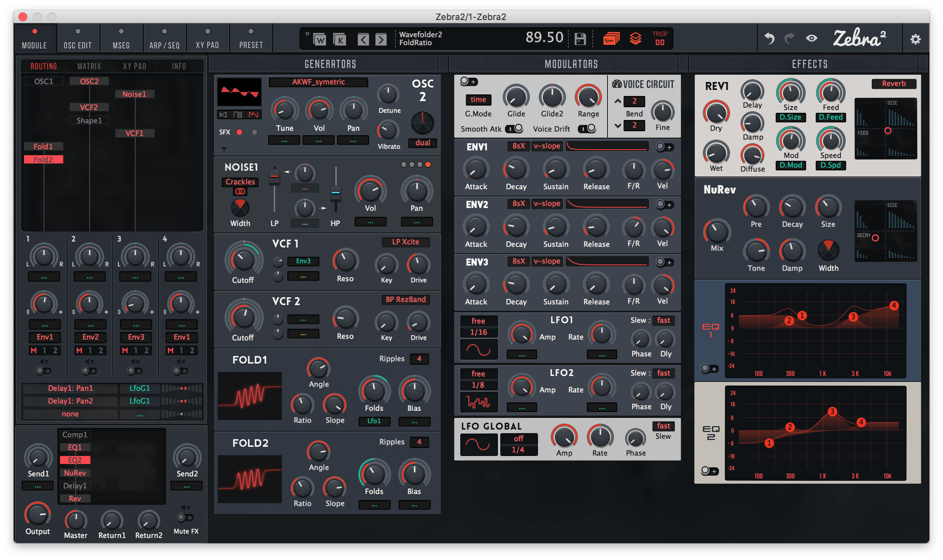Open the PRESET tab
Screen dimensions: 943x560
(251, 38)
